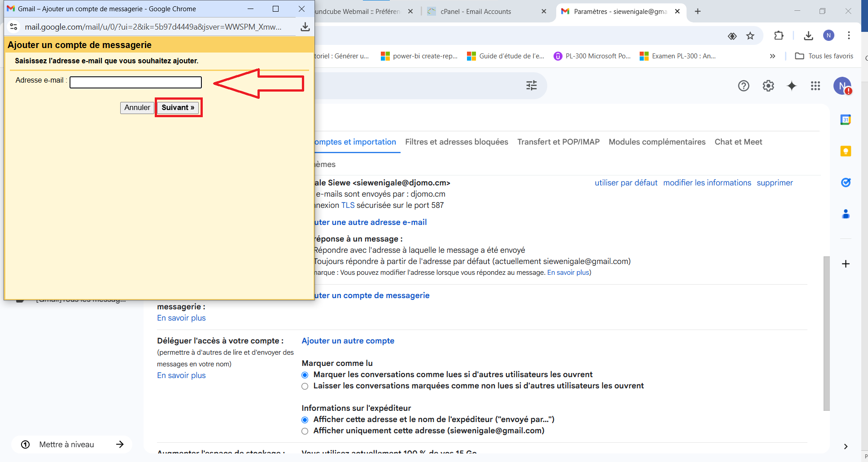Select Afficher uniquement cette adresse option
Image resolution: width=868 pixels, height=462 pixels.
coord(305,431)
